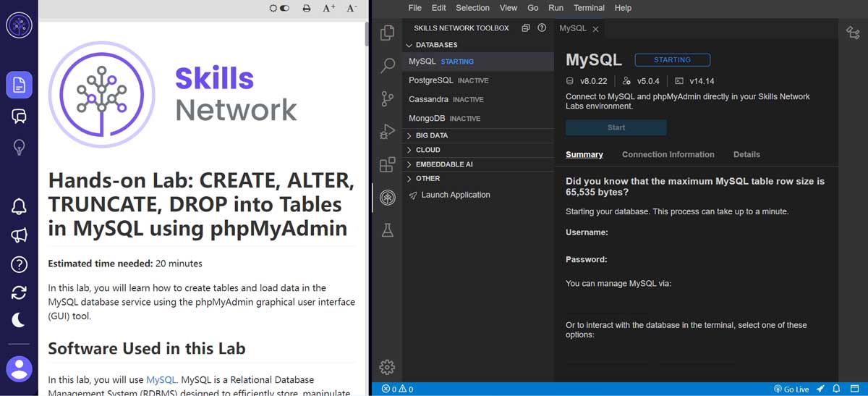Viewport: 868px width, 396px height.
Task: Switch to the Details tab
Action: coord(746,154)
